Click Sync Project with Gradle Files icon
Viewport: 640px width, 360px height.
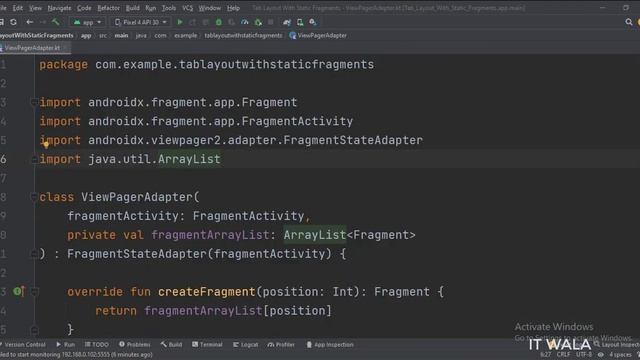tap(287, 22)
